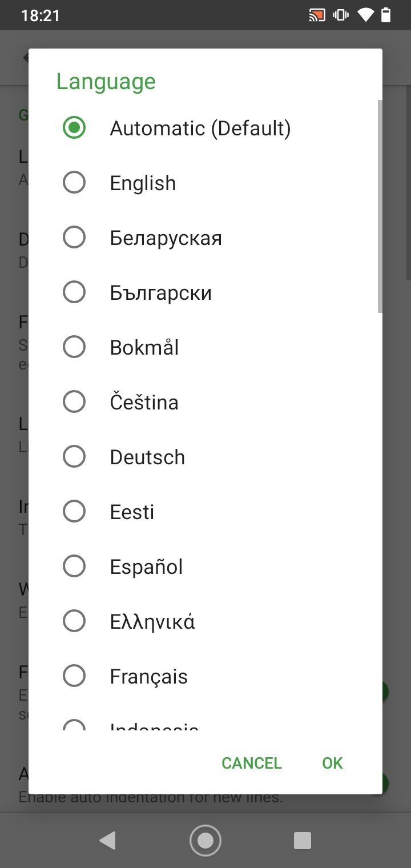Tap the Android back navigation button

click(107, 841)
